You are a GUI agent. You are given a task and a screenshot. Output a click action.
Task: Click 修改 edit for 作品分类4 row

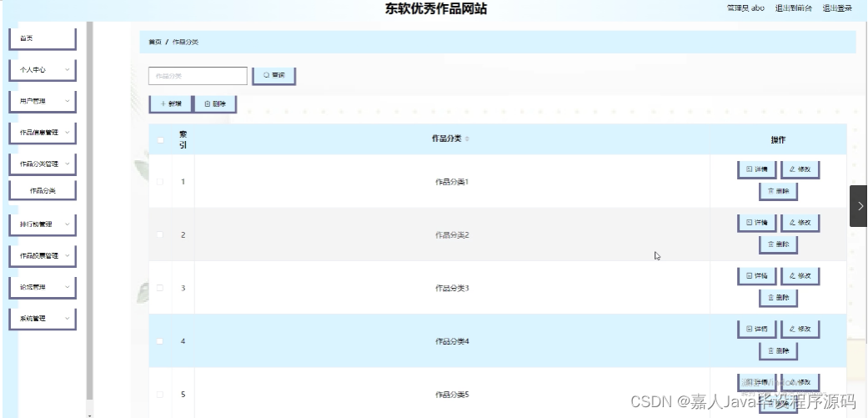point(800,329)
